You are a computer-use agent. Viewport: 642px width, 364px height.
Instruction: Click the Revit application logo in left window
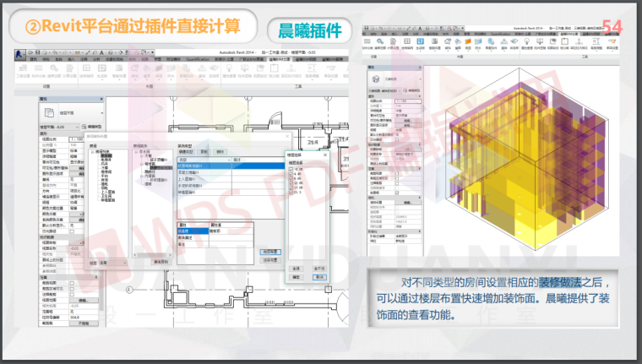click(x=23, y=53)
